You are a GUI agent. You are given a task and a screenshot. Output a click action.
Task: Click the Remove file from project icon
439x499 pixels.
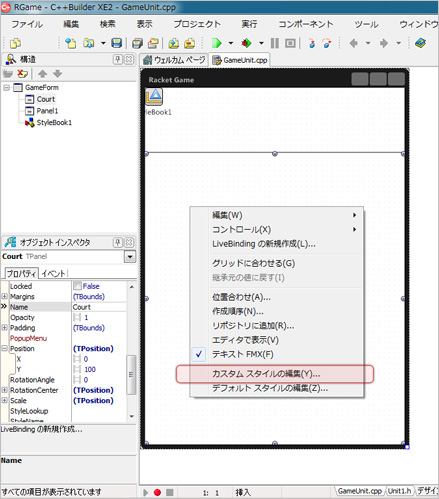(x=190, y=43)
